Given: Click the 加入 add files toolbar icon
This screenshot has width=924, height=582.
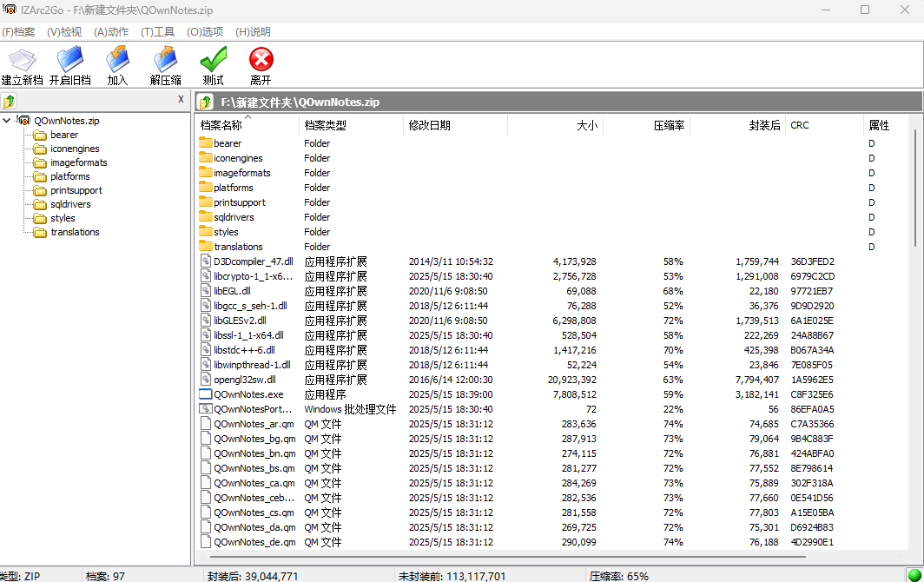Looking at the screenshot, I should pyautogui.click(x=117, y=60).
